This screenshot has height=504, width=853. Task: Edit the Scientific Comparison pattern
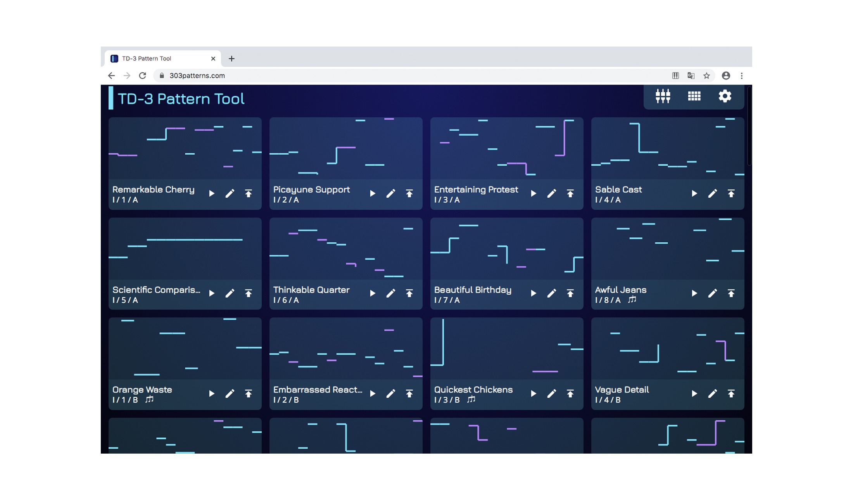pos(230,293)
